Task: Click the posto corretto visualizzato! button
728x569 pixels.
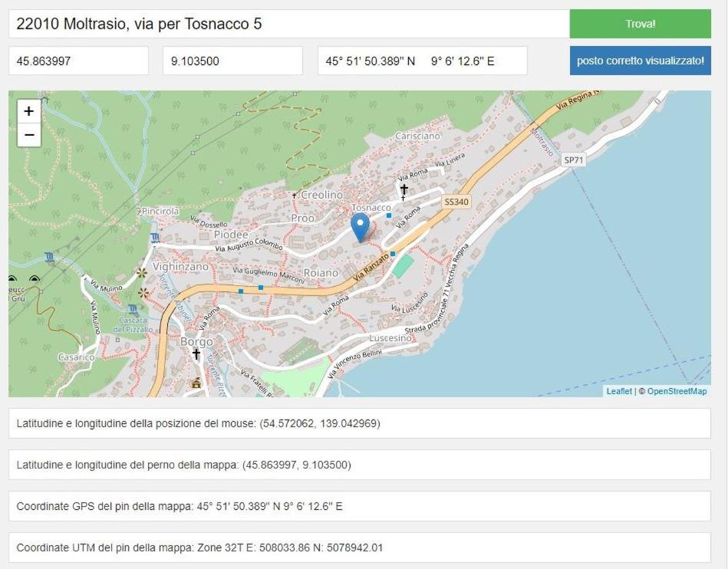Action: coord(641,61)
